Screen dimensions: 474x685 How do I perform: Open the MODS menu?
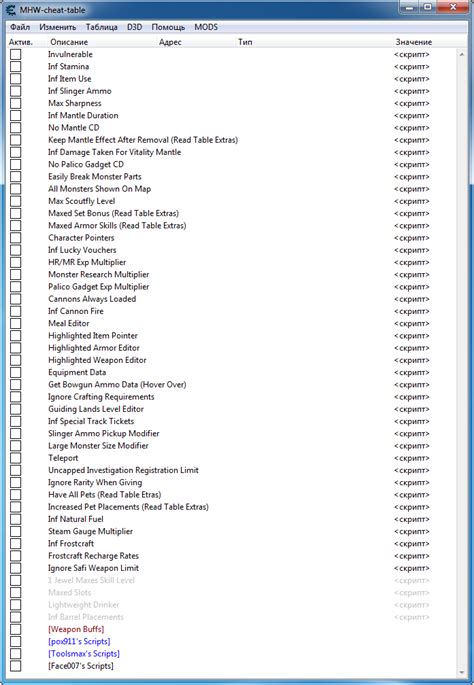point(206,27)
